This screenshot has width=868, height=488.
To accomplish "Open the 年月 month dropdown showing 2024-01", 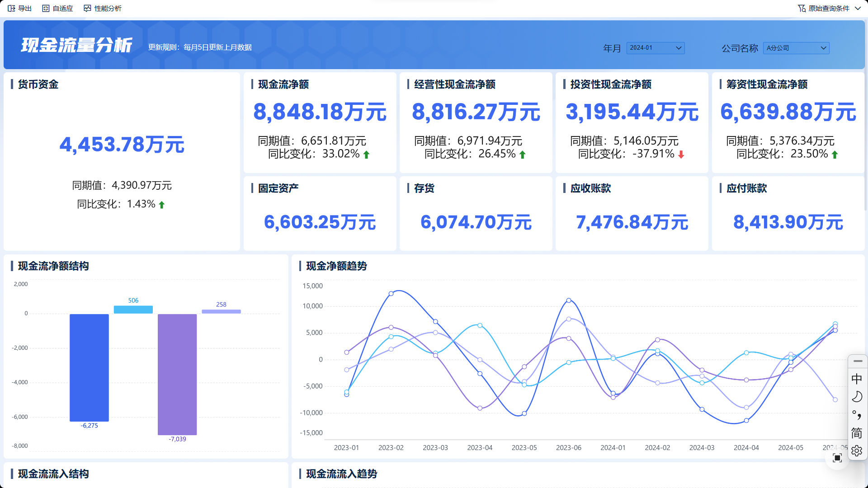I will pyautogui.click(x=656, y=48).
